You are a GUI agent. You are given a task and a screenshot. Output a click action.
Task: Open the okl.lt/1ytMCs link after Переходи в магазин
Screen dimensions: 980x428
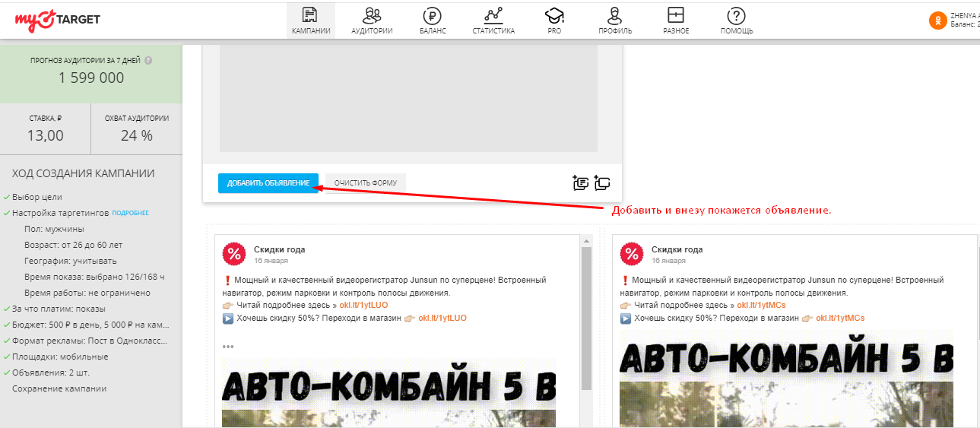tap(840, 319)
